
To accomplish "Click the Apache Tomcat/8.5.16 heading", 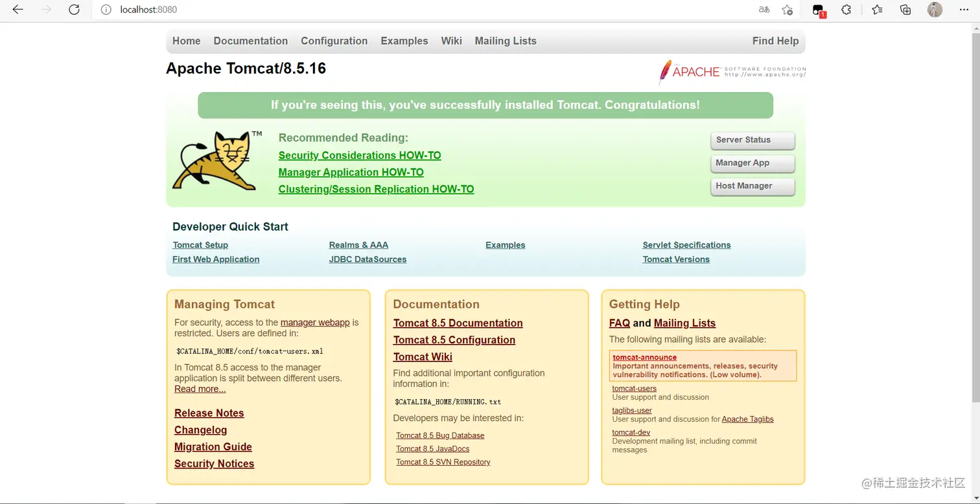I will [x=246, y=69].
